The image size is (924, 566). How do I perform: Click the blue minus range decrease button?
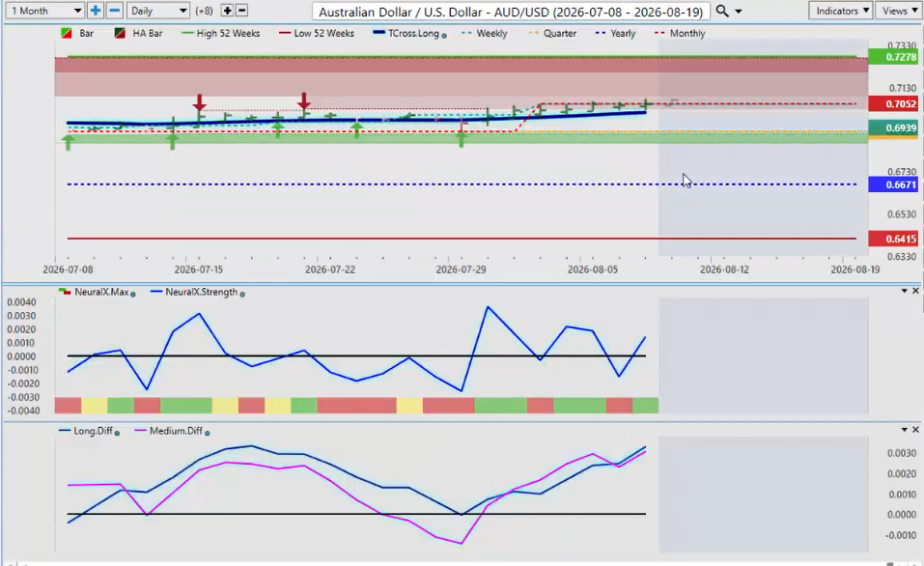click(114, 11)
